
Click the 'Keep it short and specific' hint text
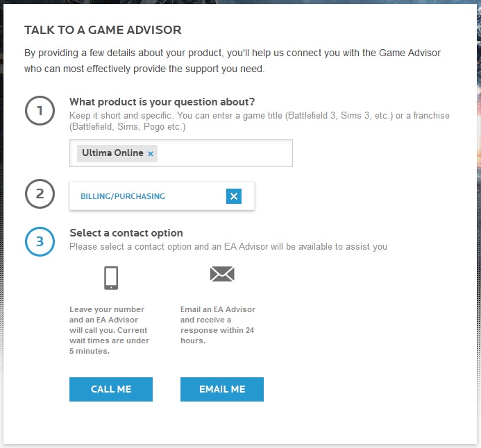coord(259,121)
